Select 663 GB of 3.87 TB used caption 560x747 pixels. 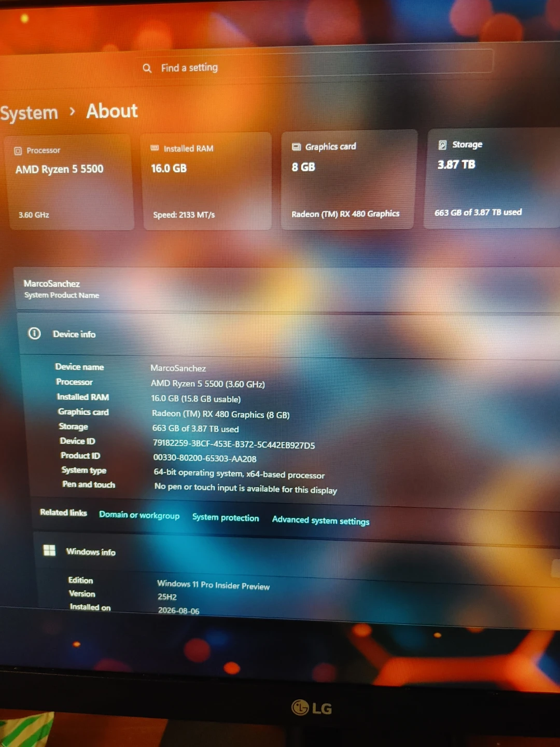click(478, 212)
